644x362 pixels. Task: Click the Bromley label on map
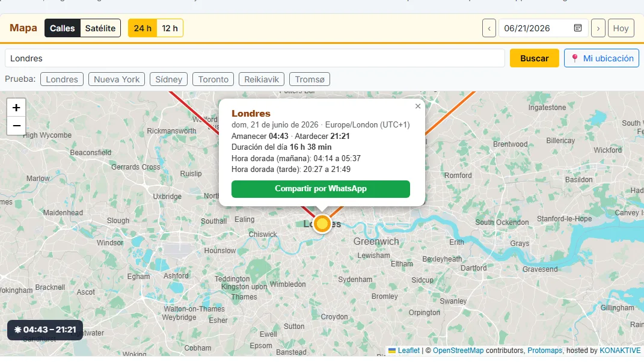(384, 296)
